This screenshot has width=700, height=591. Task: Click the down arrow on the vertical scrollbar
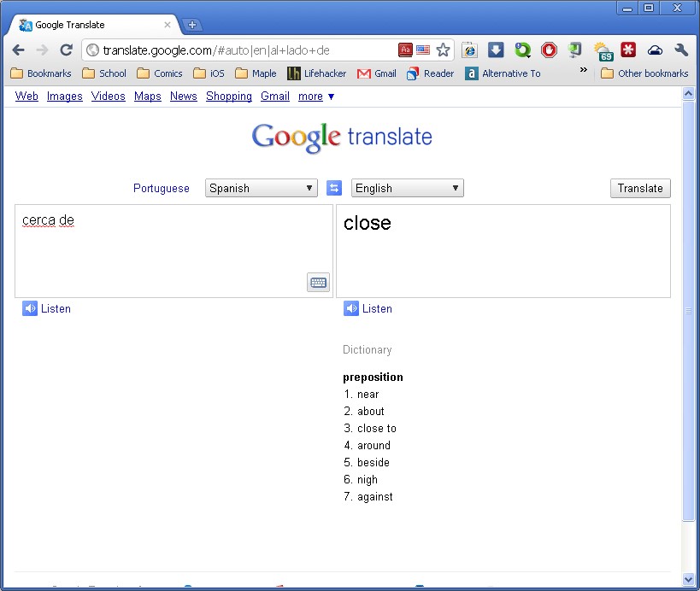coord(689,579)
